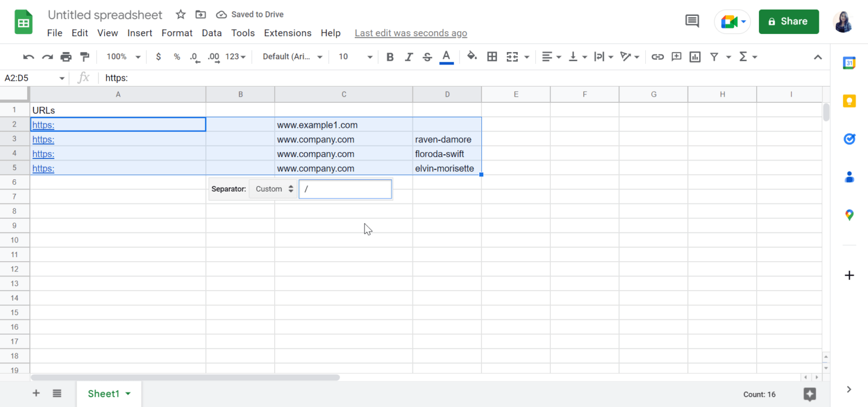Open the Edit menu
868x407 pixels.
(80, 33)
